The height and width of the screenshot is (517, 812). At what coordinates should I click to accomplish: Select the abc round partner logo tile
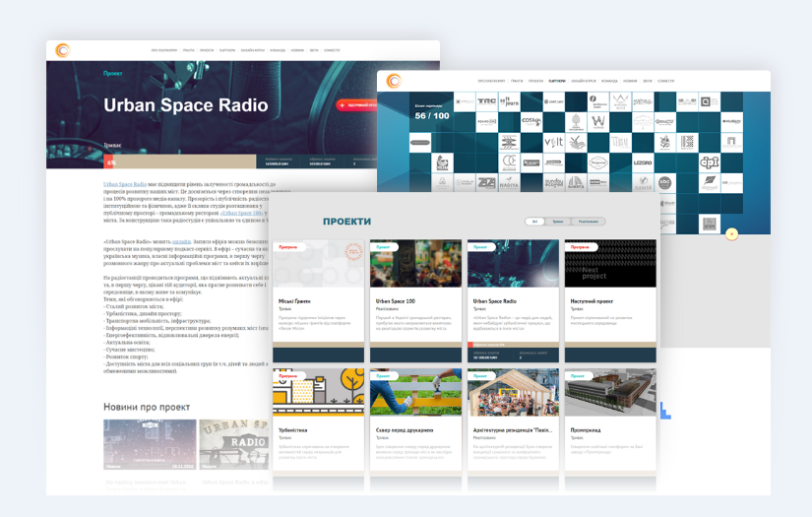coord(665,183)
